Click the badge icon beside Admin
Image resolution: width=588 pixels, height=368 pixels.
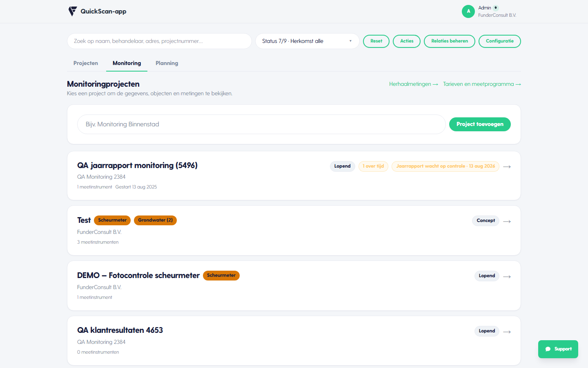click(496, 8)
